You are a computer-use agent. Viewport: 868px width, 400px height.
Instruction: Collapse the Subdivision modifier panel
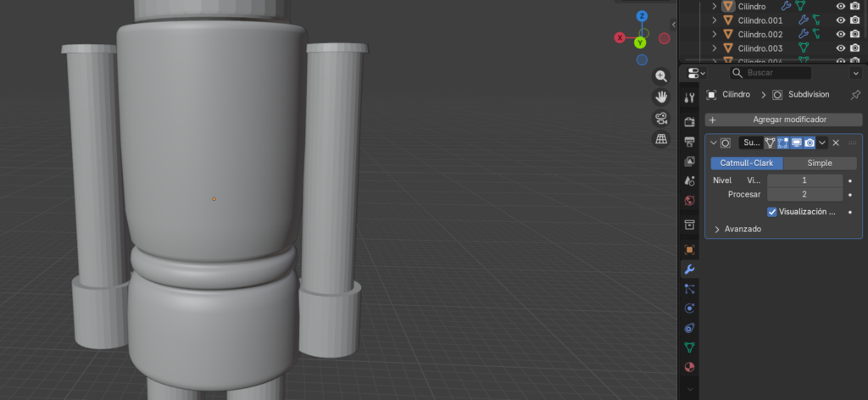click(x=713, y=142)
